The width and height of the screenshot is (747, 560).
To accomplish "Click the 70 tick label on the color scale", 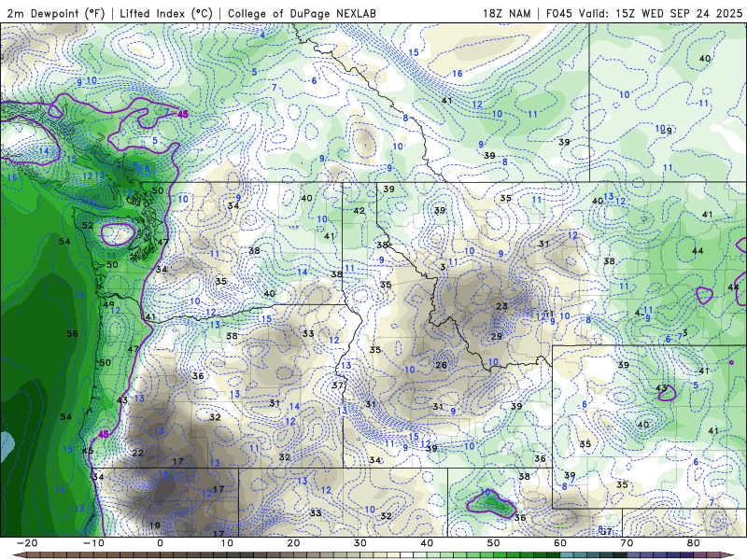I will (x=627, y=543).
